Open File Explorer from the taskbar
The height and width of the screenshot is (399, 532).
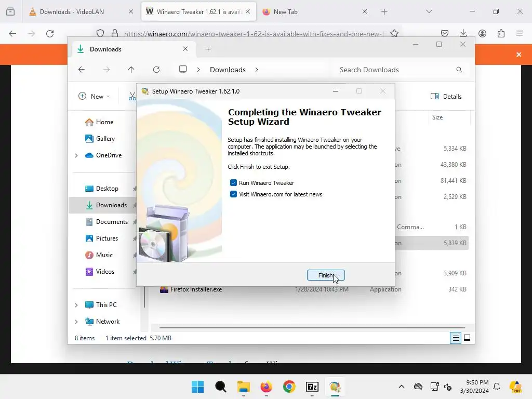click(243, 387)
